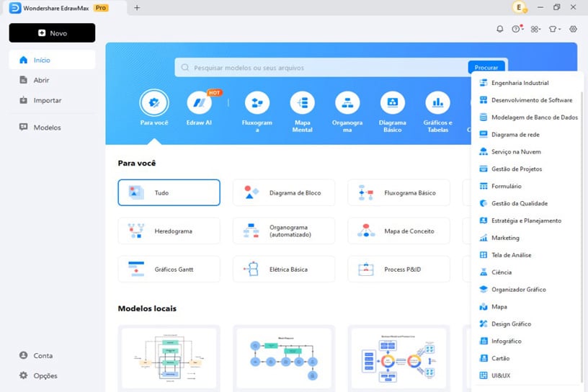Choose Gráficos Gantt card
Image resolution: width=588 pixels, height=392 pixels.
(169, 269)
